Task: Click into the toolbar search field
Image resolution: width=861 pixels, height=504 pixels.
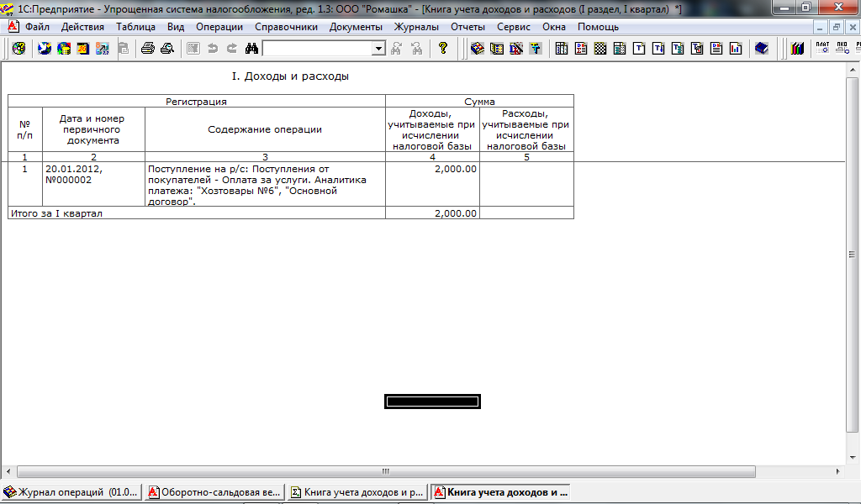Action: (x=317, y=49)
